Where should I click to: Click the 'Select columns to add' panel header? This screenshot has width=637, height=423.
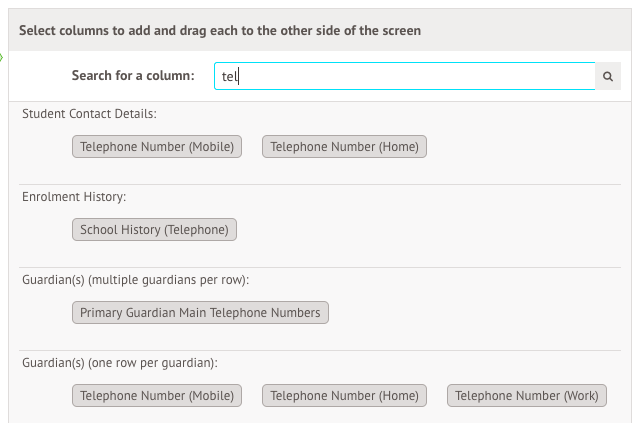[x=220, y=31]
